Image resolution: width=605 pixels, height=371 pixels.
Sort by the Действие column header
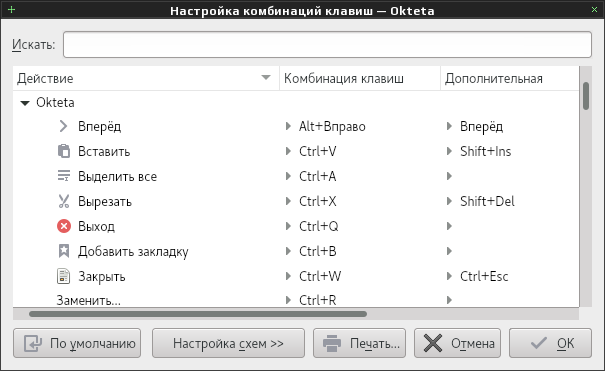coord(146,78)
